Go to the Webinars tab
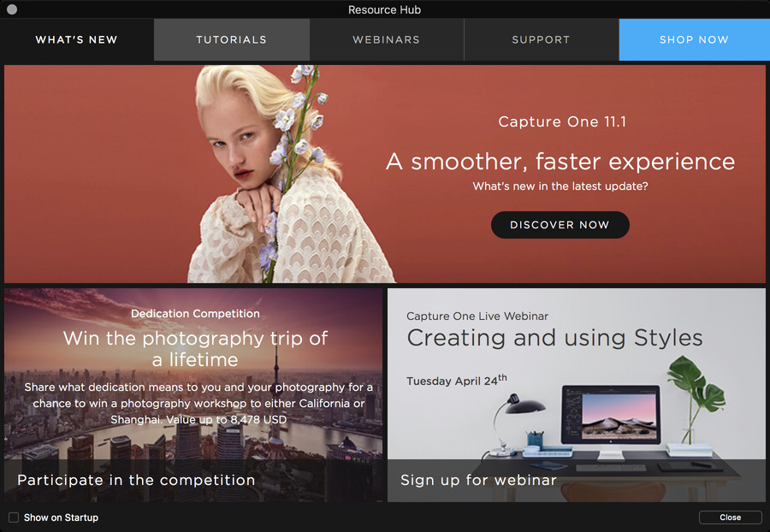Image resolution: width=770 pixels, height=532 pixels. [387, 39]
